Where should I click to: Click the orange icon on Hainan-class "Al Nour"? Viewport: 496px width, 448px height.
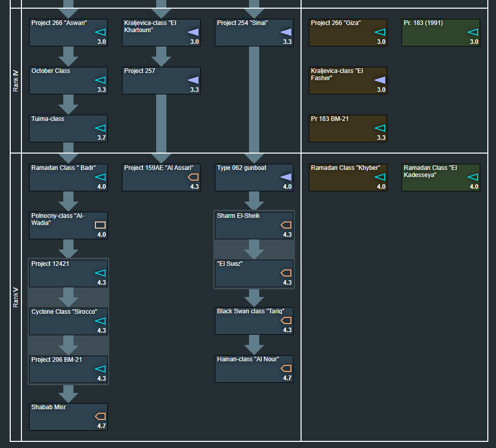286,368
